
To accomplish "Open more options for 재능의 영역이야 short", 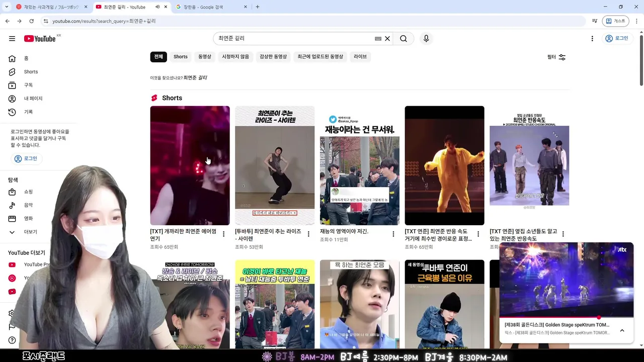I will click(x=393, y=234).
